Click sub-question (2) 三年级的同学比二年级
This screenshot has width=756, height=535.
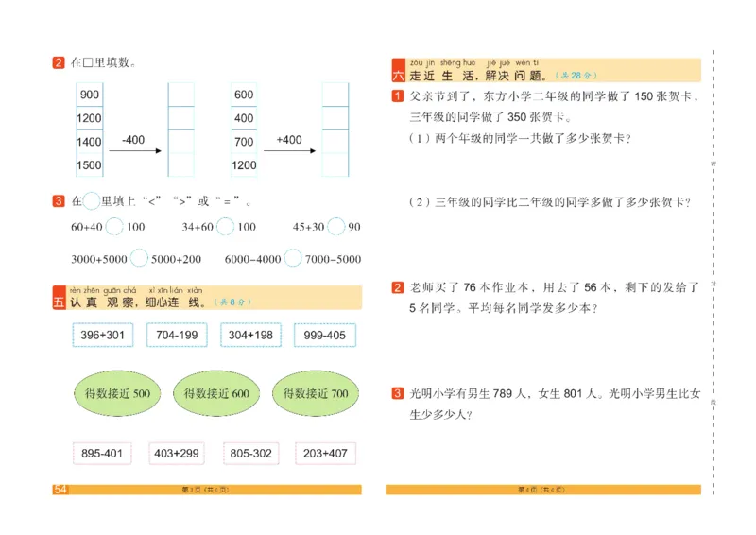550,202
